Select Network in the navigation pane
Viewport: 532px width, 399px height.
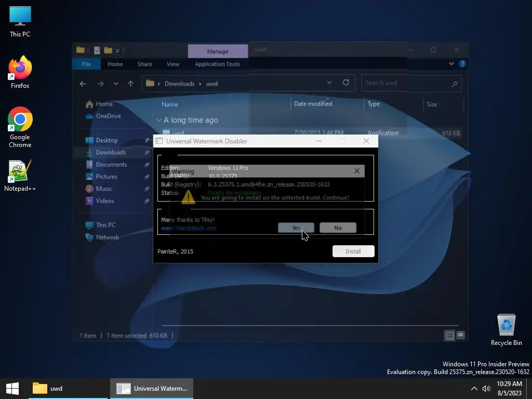[107, 237]
